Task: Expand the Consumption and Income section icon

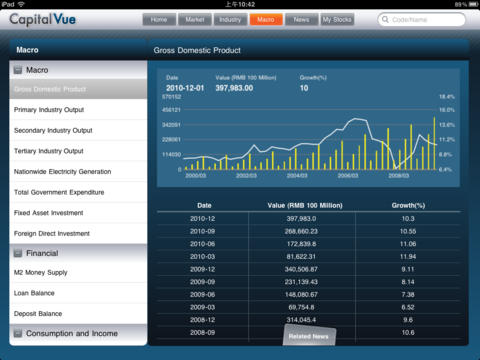Action: (x=18, y=333)
